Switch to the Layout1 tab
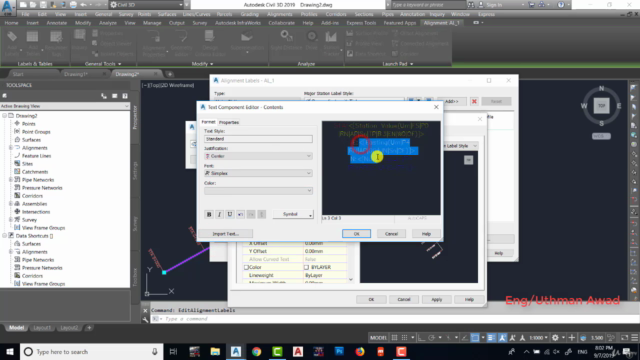Viewport: 640px width, 360px height. coord(42,328)
